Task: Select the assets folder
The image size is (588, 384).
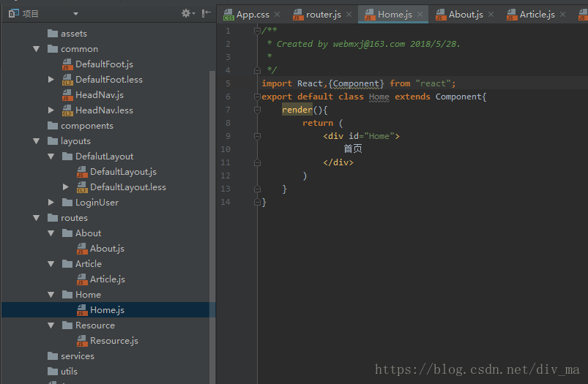Action: pyautogui.click(x=67, y=34)
